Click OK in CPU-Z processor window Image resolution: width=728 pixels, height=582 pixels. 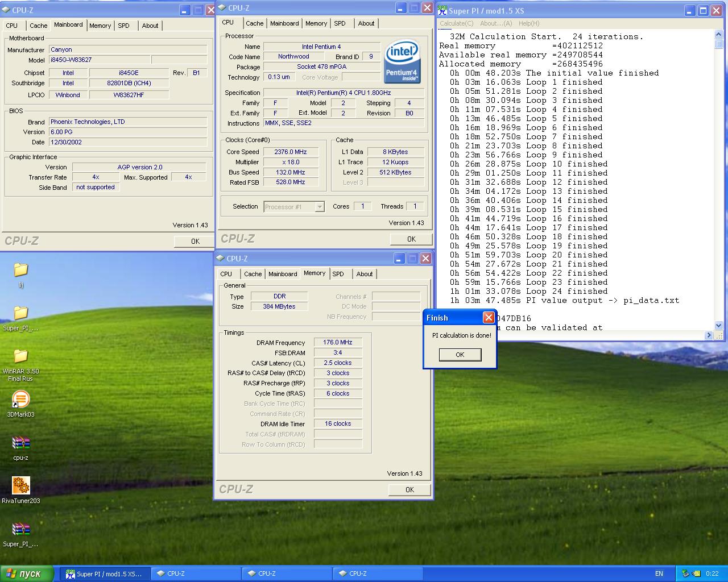click(x=411, y=239)
